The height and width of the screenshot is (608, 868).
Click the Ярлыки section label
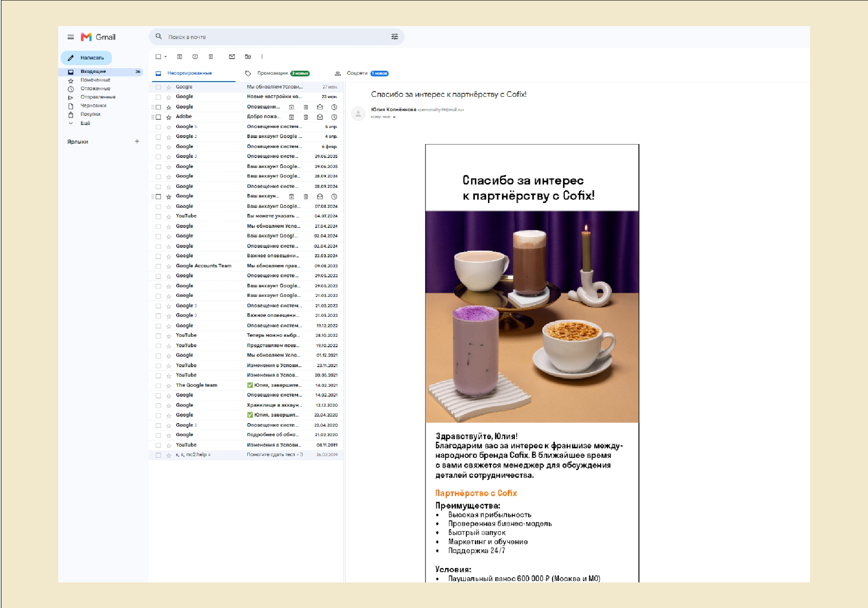pyautogui.click(x=78, y=142)
